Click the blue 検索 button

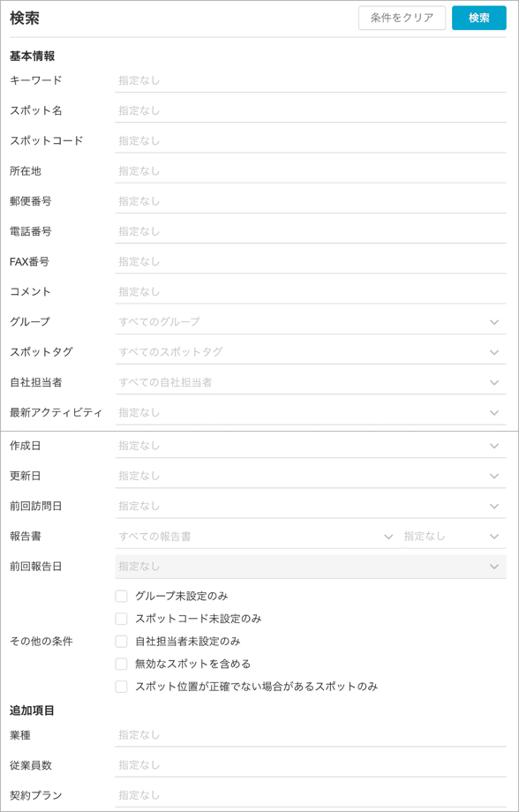478,19
